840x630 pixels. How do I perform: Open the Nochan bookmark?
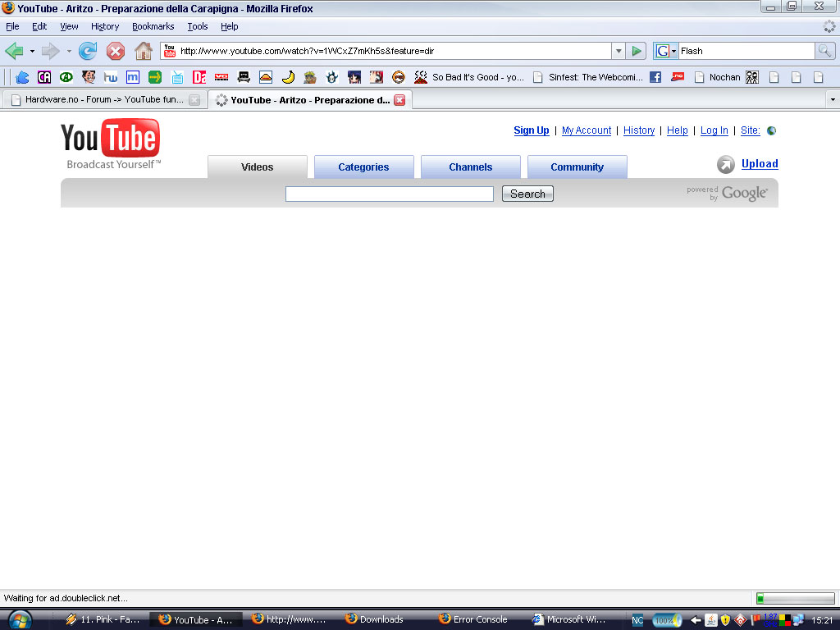point(717,77)
